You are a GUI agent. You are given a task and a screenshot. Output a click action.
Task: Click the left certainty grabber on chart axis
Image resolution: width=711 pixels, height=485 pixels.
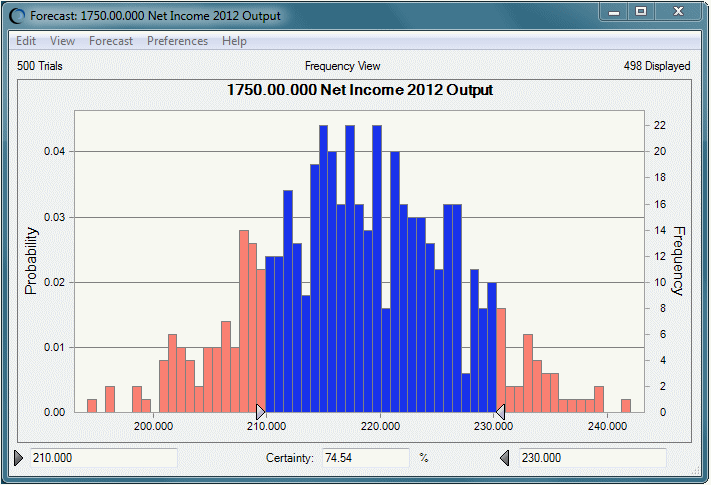[x=261, y=412]
